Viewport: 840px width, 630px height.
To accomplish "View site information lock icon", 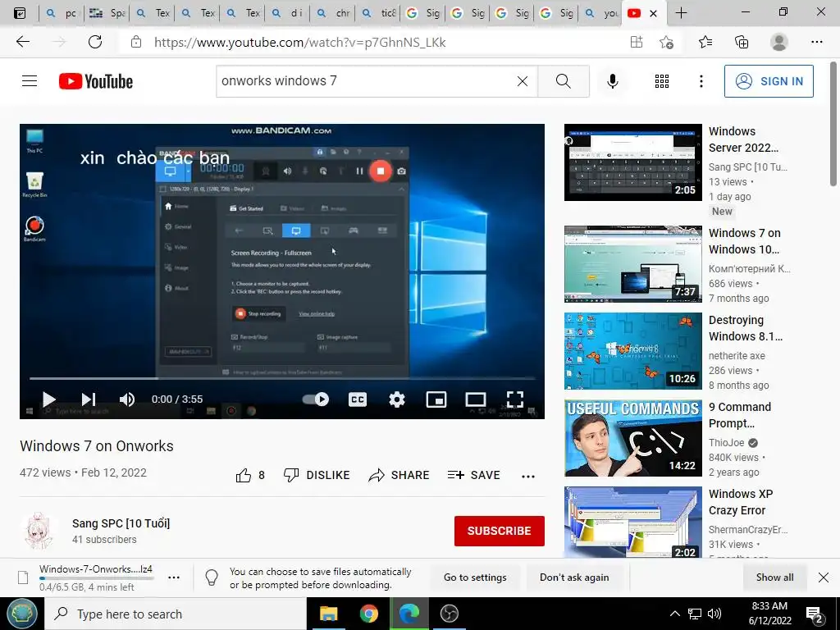I will 136,42.
